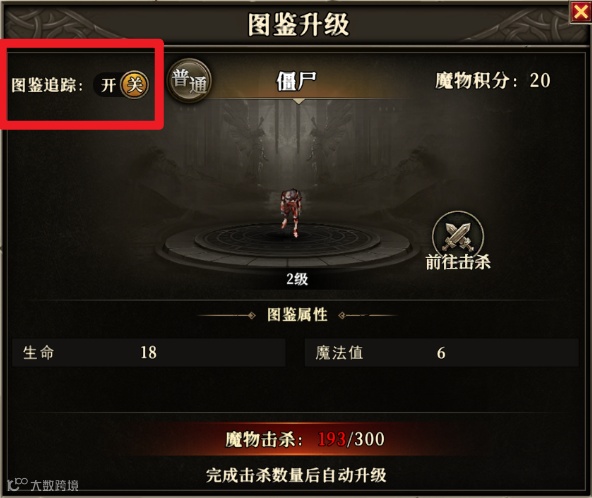Select the 僵尸 monster name header

296,81
